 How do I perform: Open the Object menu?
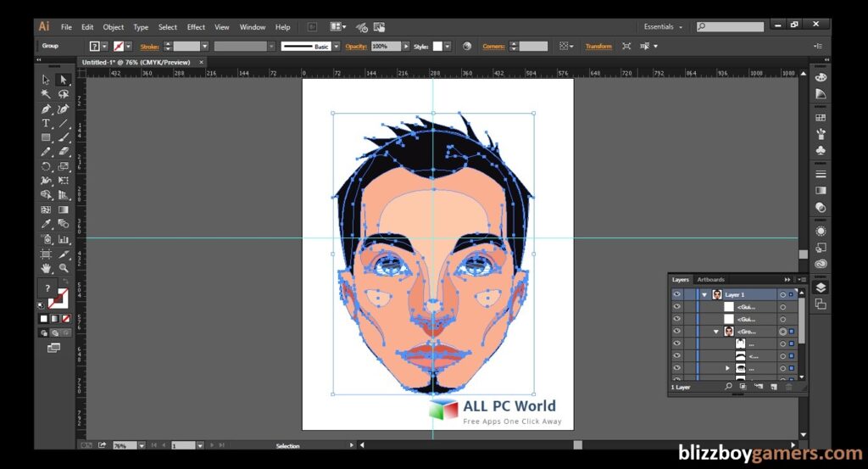[x=114, y=26]
